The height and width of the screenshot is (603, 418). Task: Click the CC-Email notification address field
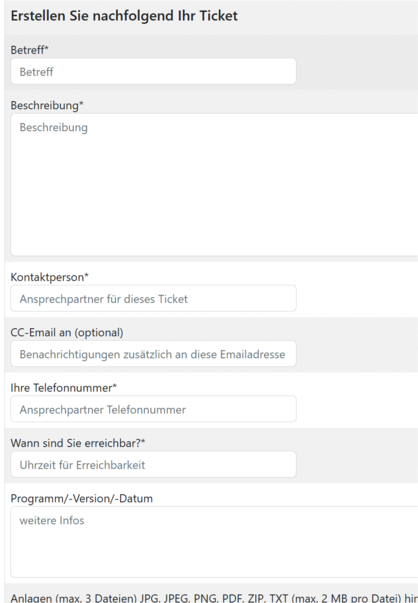pos(153,354)
